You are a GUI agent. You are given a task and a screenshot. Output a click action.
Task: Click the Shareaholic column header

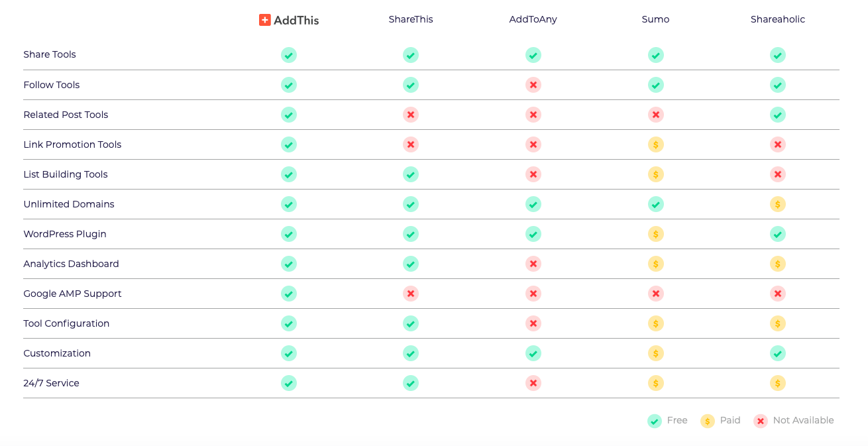pyautogui.click(x=778, y=19)
